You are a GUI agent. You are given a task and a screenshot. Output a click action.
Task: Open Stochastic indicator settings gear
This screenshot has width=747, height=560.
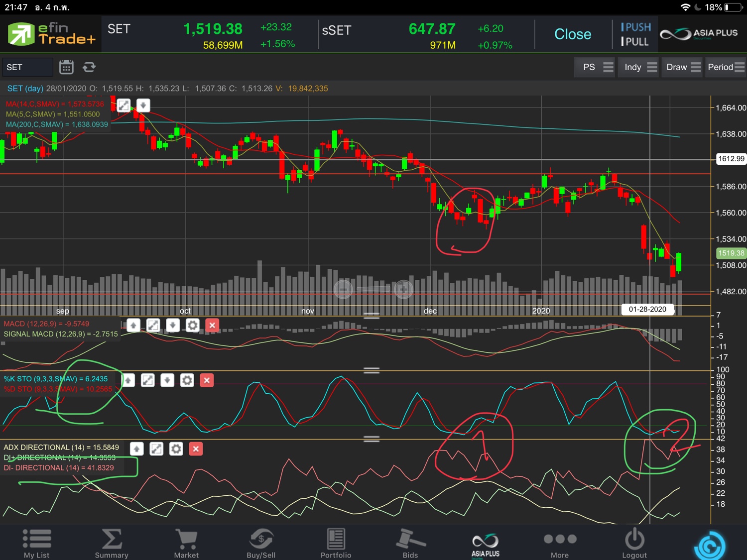[x=187, y=381]
